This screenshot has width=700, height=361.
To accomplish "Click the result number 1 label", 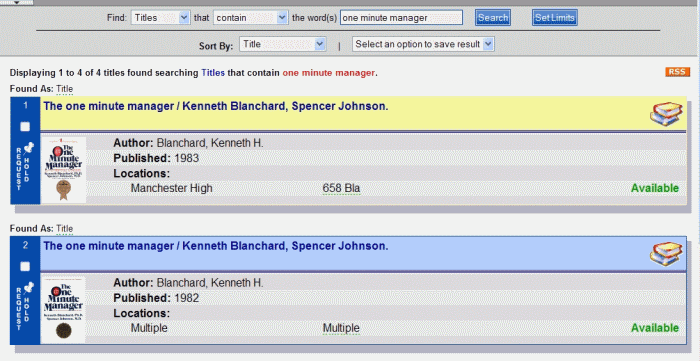I will [25, 105].
